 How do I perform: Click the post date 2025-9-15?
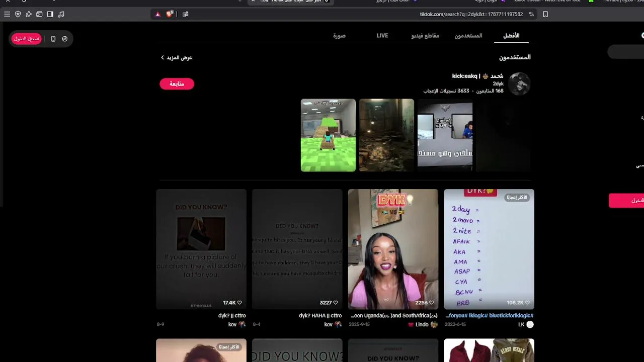click(x=359, y=325)
